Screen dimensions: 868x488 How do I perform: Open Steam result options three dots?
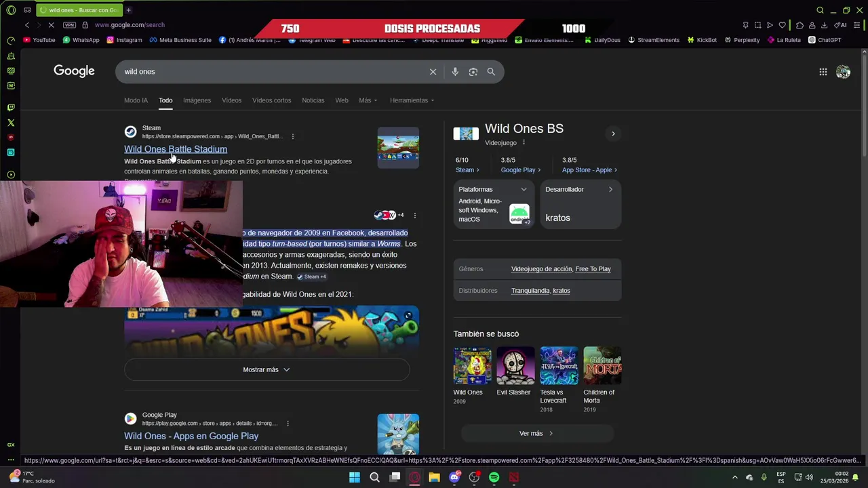[x=292, y=136]
